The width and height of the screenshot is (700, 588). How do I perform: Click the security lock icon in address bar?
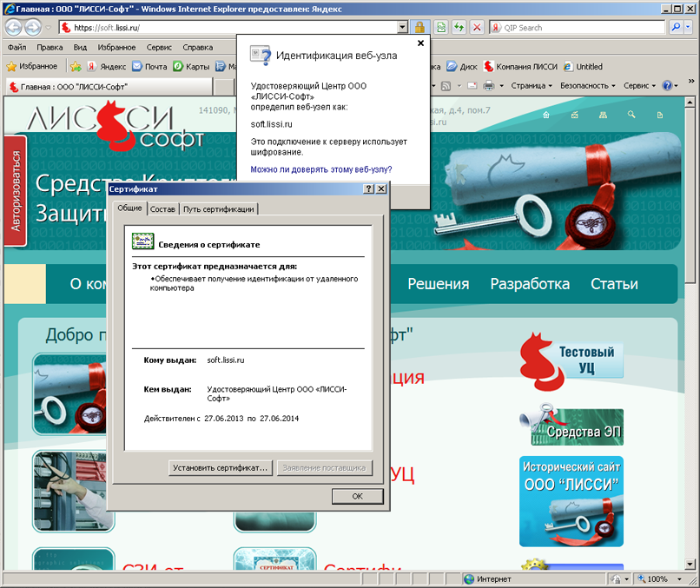coord(419,28)
